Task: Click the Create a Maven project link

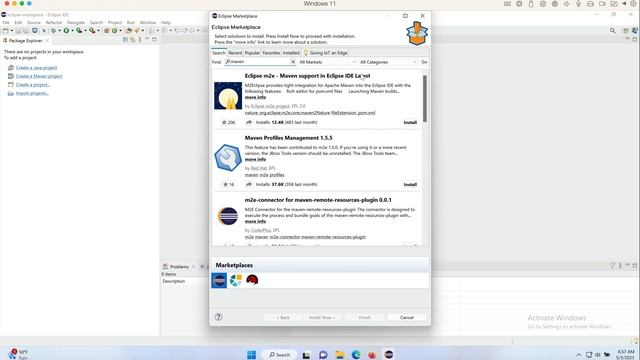Action: click(39, 76)
